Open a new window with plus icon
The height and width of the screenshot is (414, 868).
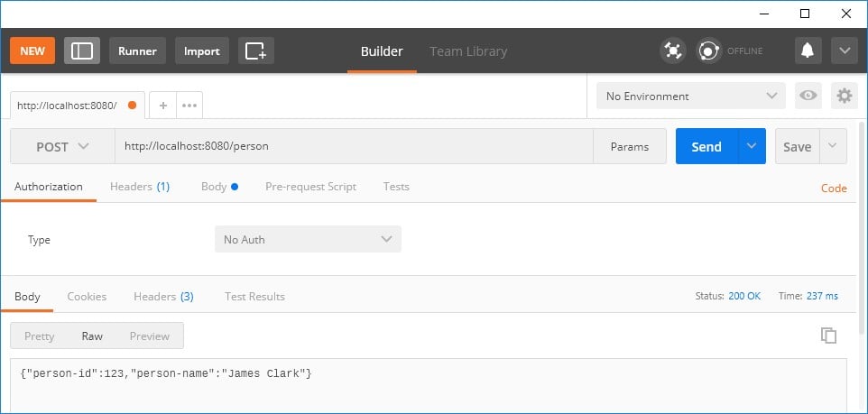pyautogui.click(x=255, y=51)
